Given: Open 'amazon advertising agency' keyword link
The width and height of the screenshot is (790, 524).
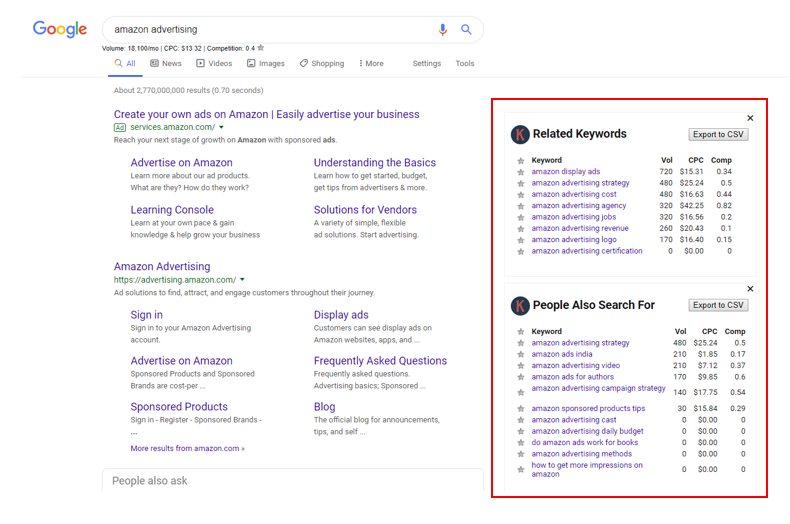Looking at the screenshot, I should pos(578,206).
